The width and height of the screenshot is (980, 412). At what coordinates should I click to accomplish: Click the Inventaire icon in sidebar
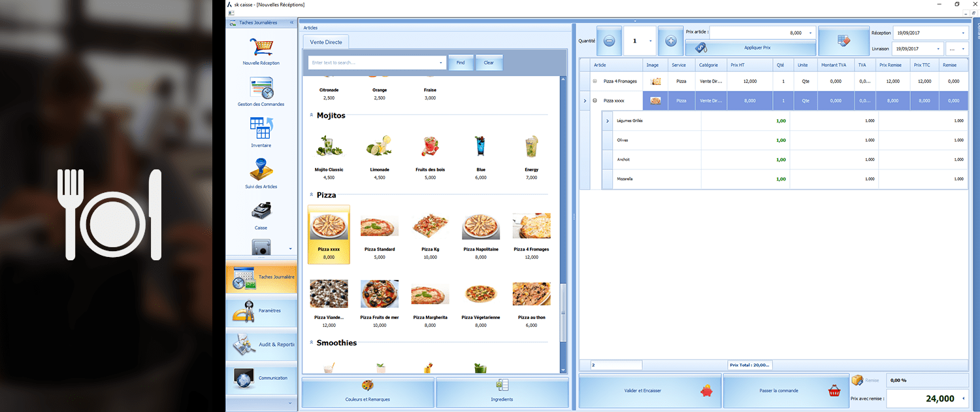[261, 129]
